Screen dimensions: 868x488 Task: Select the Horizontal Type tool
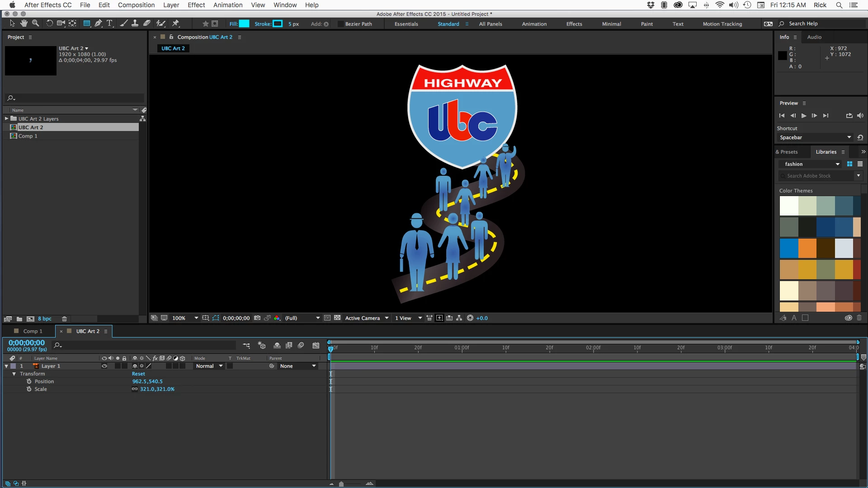click(x=109, y=23)
